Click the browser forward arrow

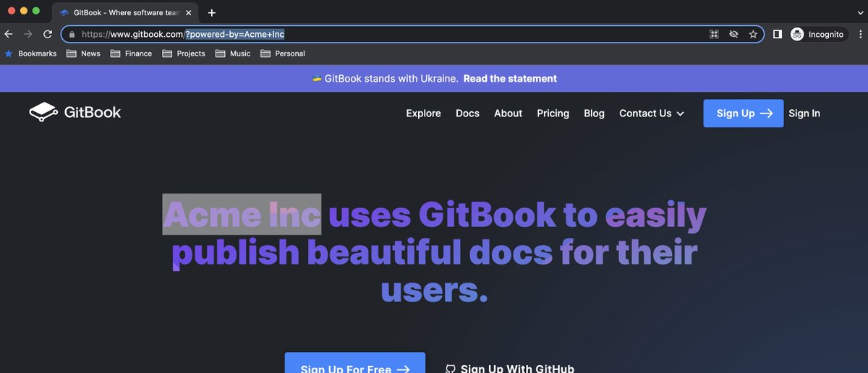click(28, 34)
